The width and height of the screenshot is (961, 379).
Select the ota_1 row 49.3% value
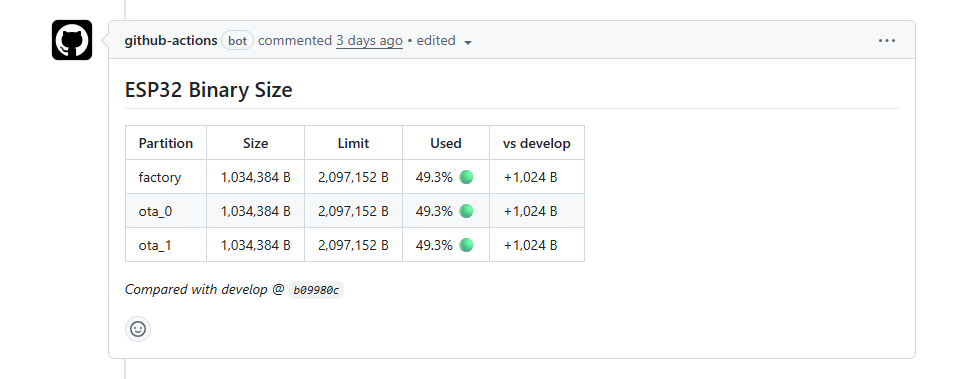point(434,245)
